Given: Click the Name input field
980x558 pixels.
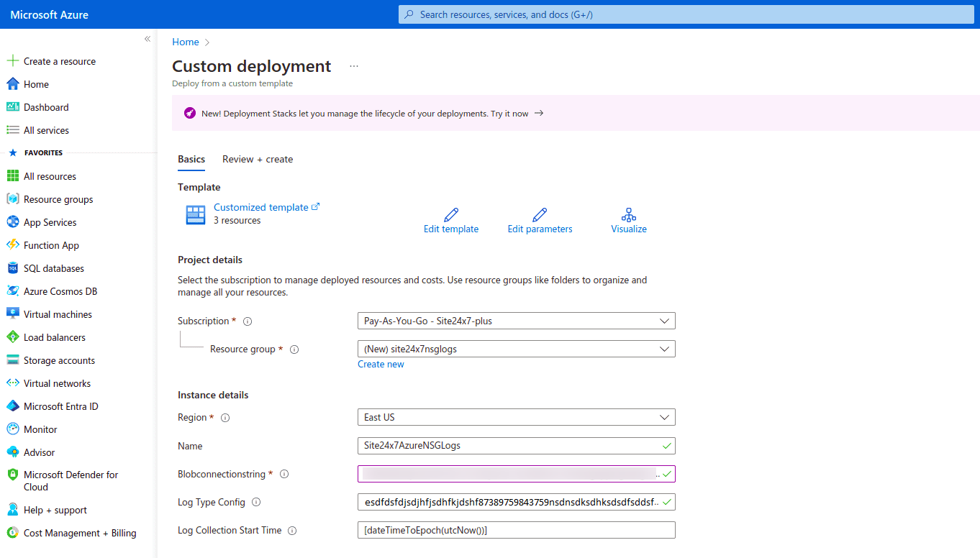Looking at the screenshot, I should (x=516, y=446).
